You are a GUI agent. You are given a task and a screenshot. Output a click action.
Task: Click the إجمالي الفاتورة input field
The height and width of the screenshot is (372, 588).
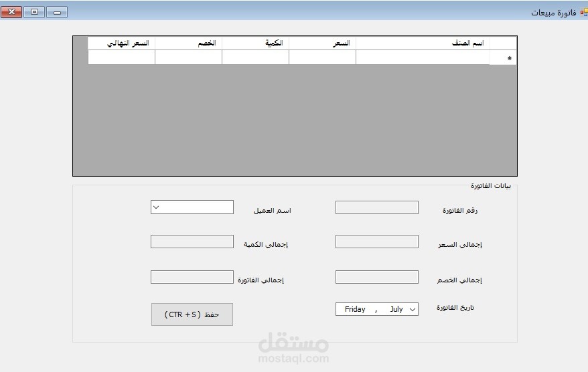tap(192, 277)
